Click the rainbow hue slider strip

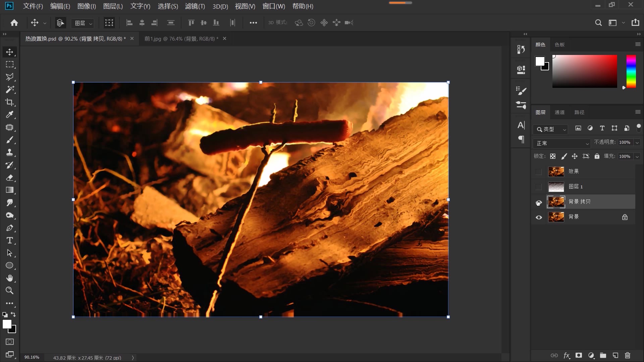click(x=631, y=71)
